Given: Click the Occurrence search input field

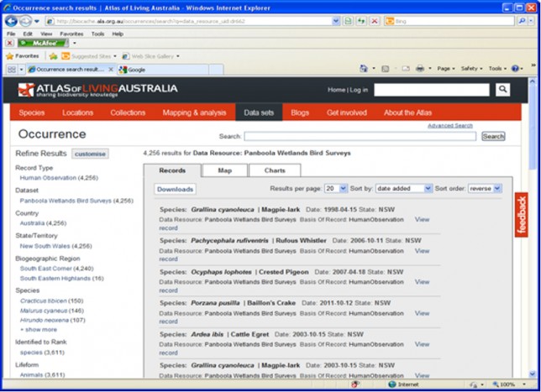Looking at the screenshot, I should [360, 136].
